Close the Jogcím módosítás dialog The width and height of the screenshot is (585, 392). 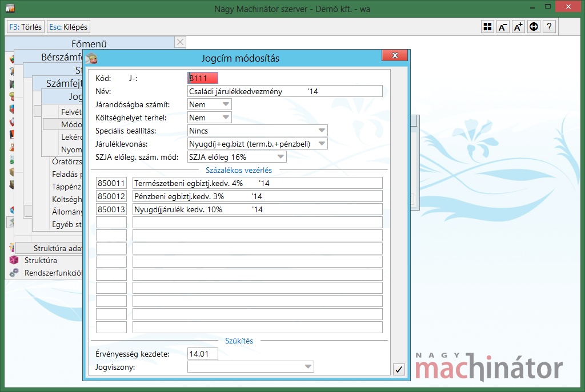[x=395, y=55]
